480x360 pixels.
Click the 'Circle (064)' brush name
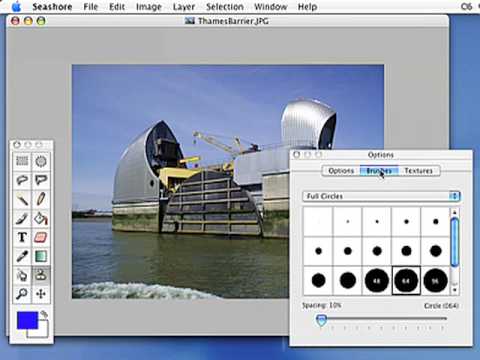click(x=441, y=306)
